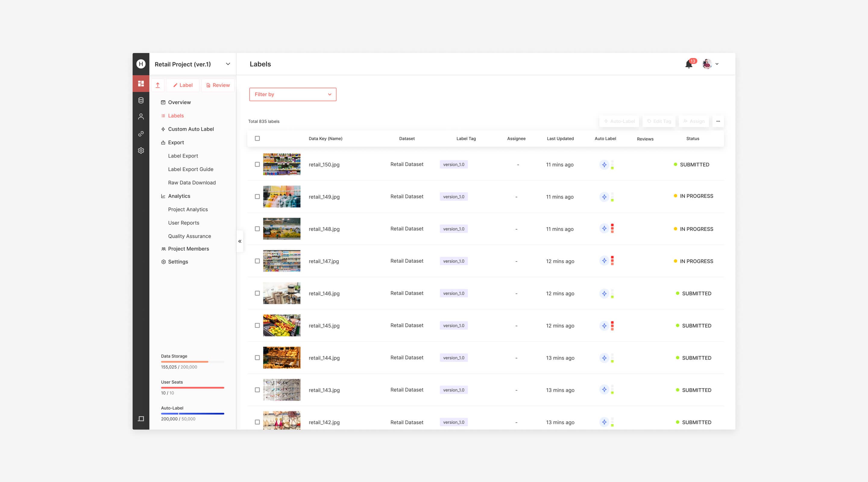This screenshot has width=868, height=482.
Task: Open the dashboard grid icon in sidebar
Action: (141, 83)
